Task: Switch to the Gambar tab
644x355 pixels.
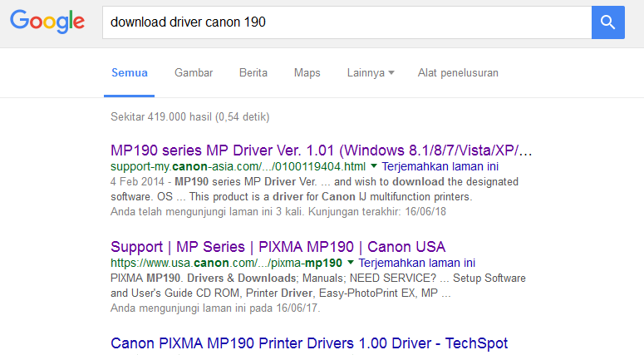Action: click(194, 72)
